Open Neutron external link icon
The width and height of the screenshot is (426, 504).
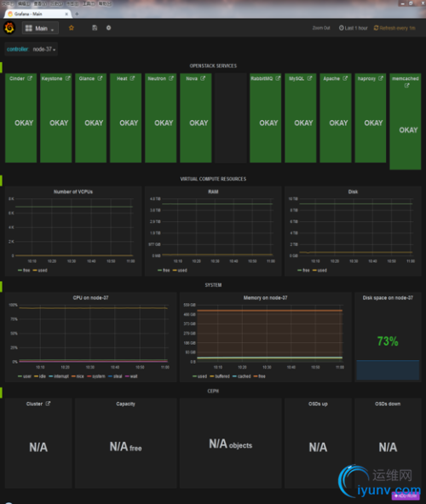[171, 78]
